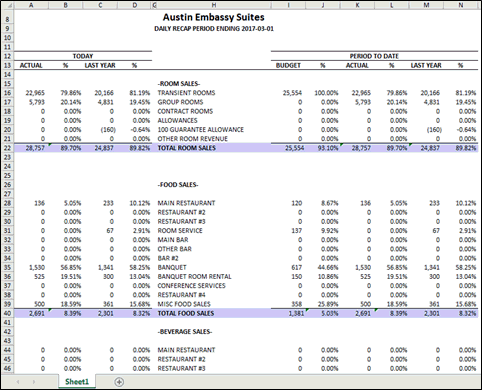Select row 40 header
The height and width of the screenshot is (390, 482).
7,313
